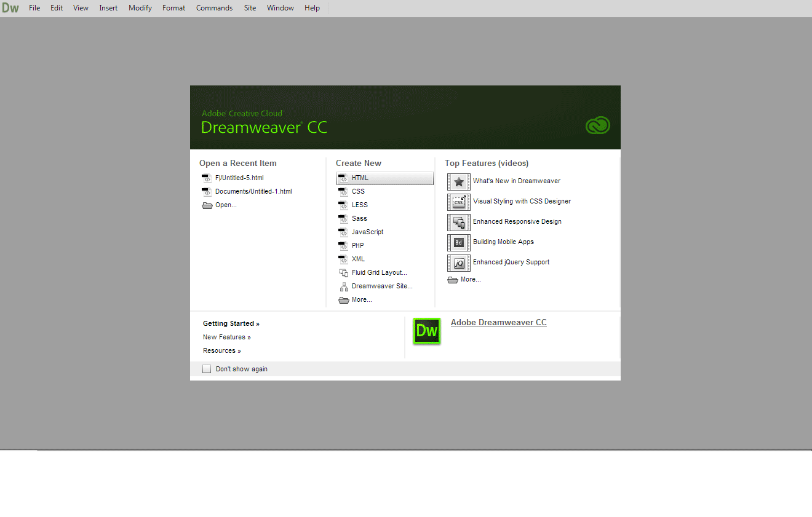Click the Untitled-5.html file icon

click(x=207, y=178)
